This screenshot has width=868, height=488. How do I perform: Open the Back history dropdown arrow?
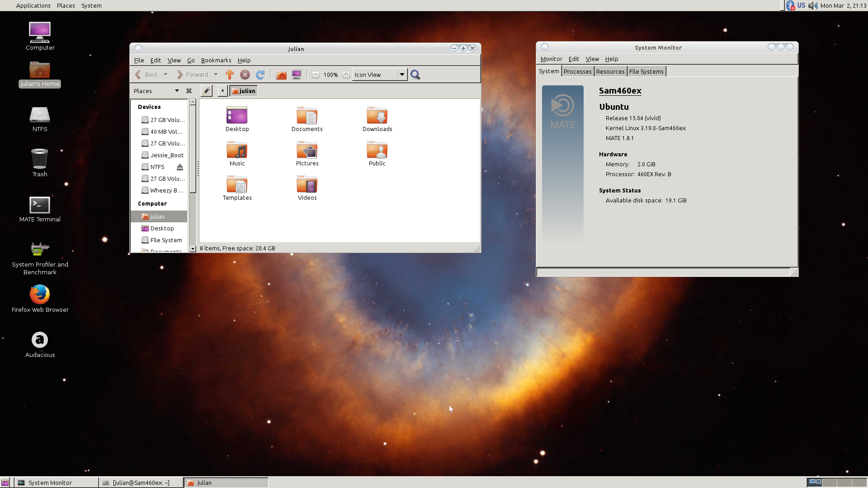(x=165, y=75)
